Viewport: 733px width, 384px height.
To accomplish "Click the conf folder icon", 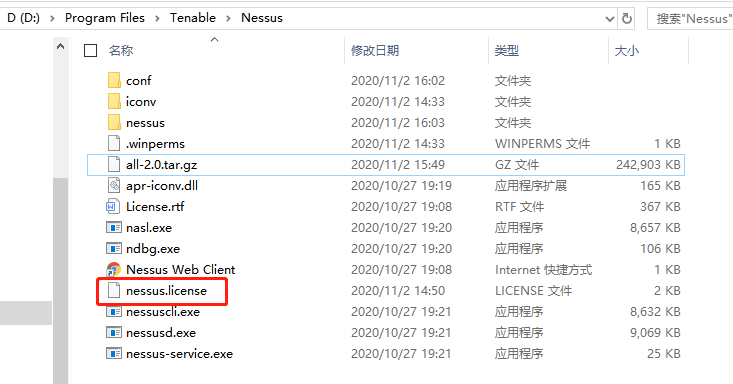I will coord(114,80).
